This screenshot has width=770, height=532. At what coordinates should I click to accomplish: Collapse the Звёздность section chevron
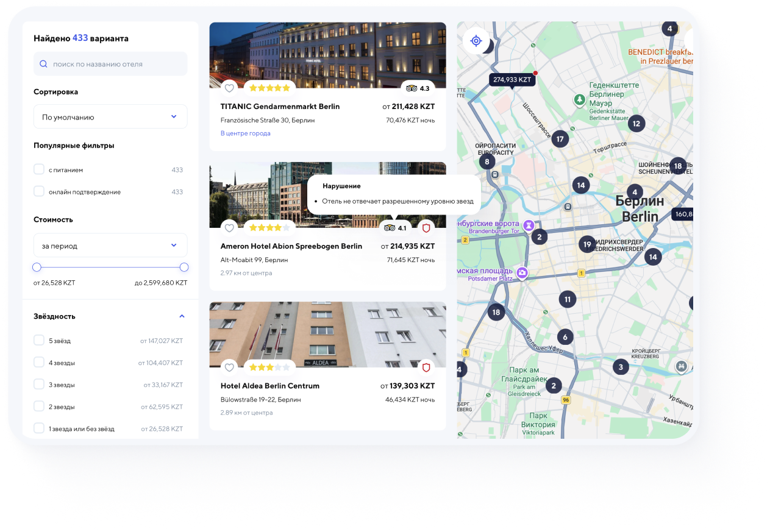coord(182,316)
